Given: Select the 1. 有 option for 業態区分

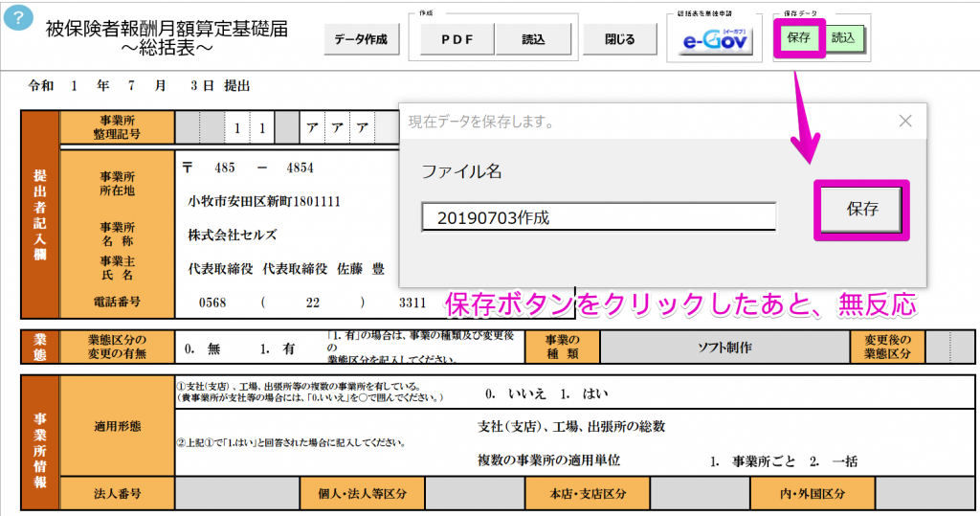Looking at the screenshot, I should [x=277, y=350].
